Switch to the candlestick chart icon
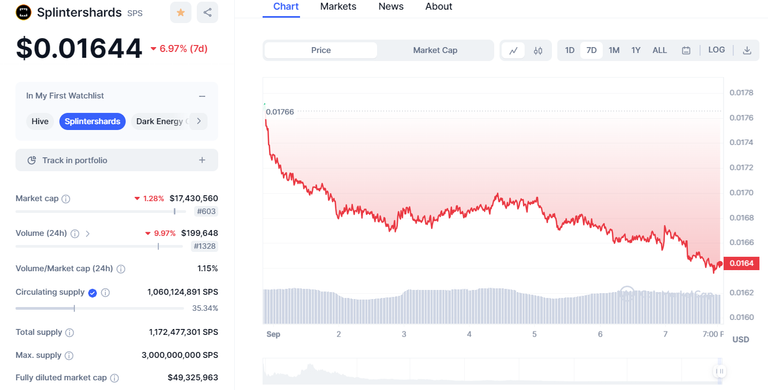768x390 pixels. [538, 50]
